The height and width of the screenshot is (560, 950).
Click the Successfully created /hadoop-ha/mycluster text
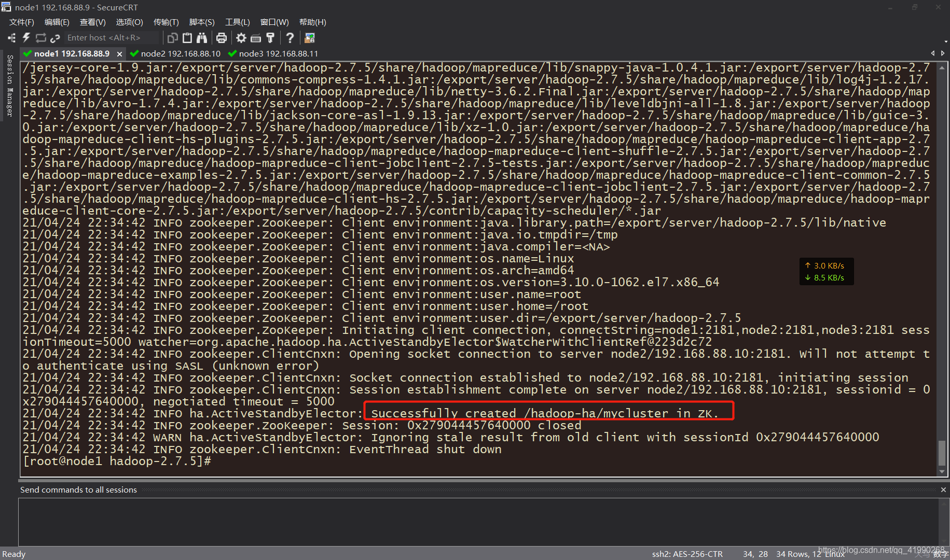pyautogui.click(x=545, y=413)
